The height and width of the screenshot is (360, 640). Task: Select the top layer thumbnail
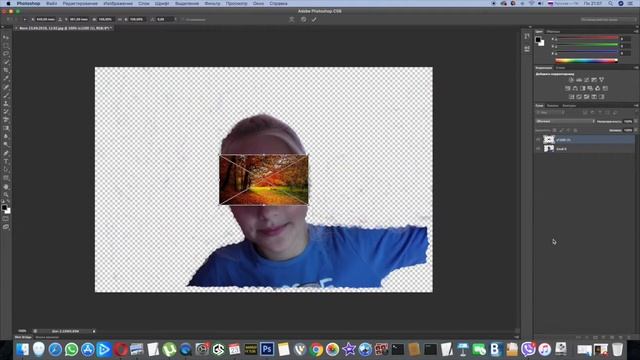click(549, 140)
